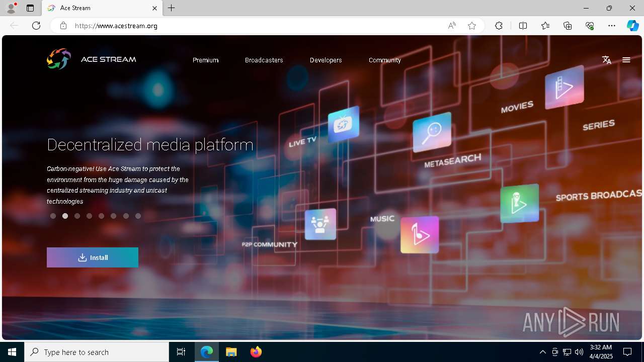This screenshot has height=362, width=644.
Task: Click the MUSIC label
Action: (x=382, y=219)
